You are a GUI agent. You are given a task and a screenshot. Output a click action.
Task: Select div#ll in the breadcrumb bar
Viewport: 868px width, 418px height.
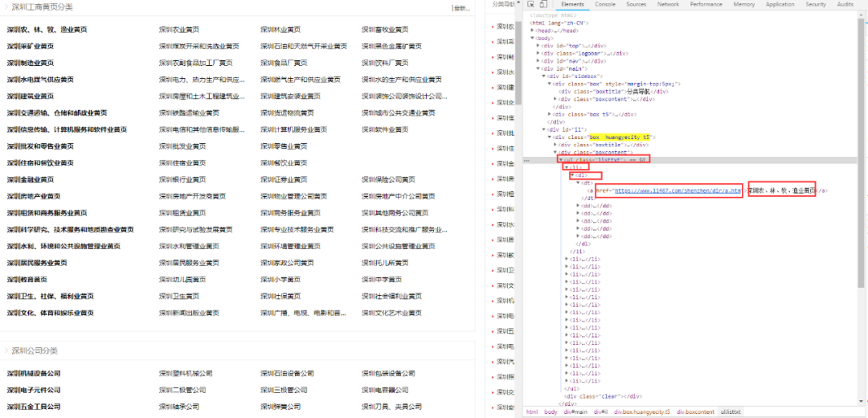[x=601, y=412]
